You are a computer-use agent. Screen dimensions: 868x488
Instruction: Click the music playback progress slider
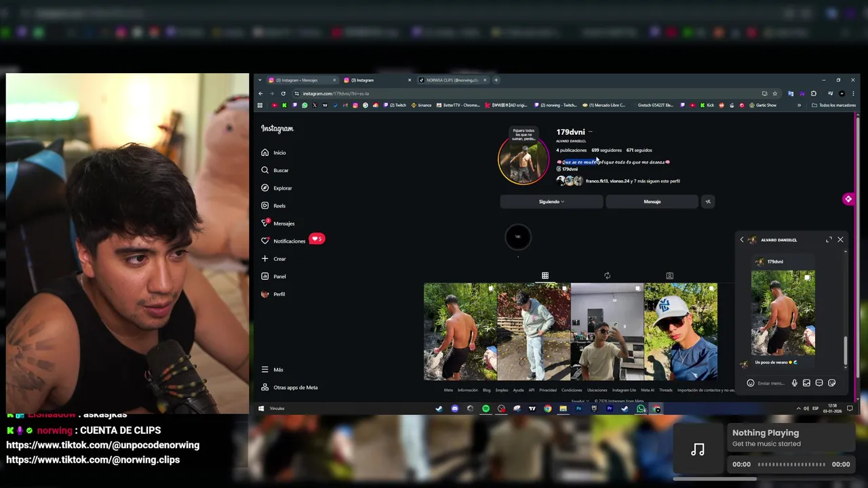(x=791, y=464)
